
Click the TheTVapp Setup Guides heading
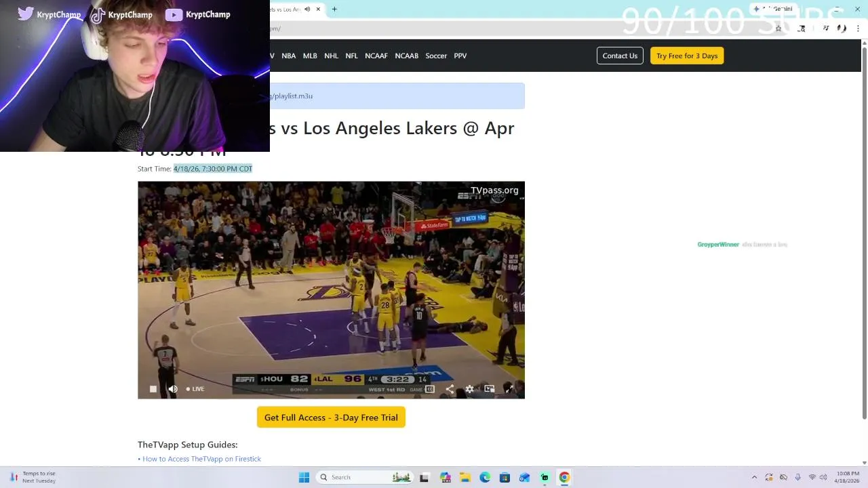[188, 445]
